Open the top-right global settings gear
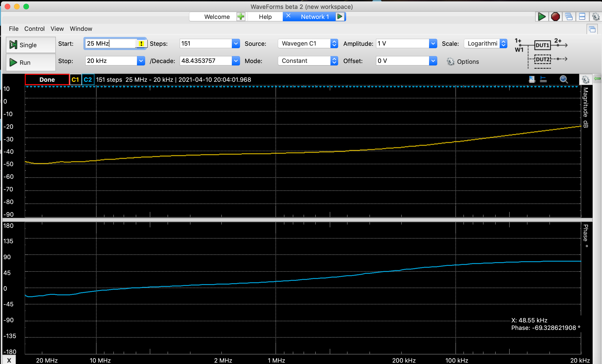The image size is (602, 364). point(596,17)
